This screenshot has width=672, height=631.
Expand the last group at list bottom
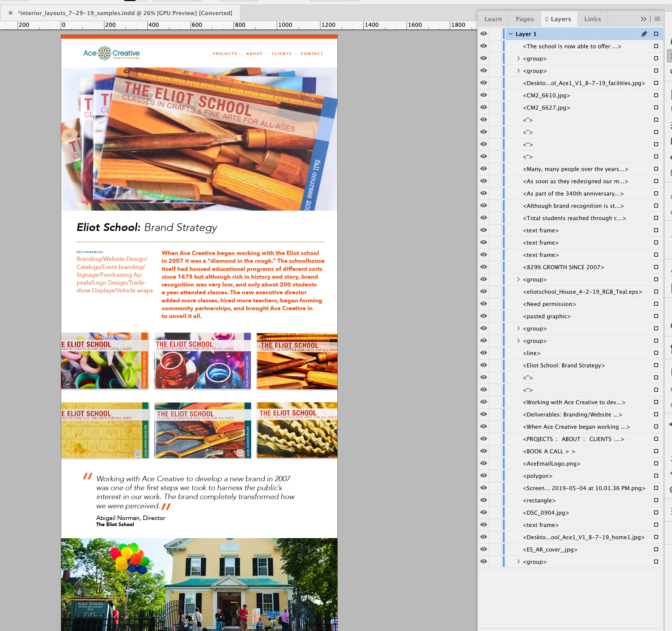(518, 562)
